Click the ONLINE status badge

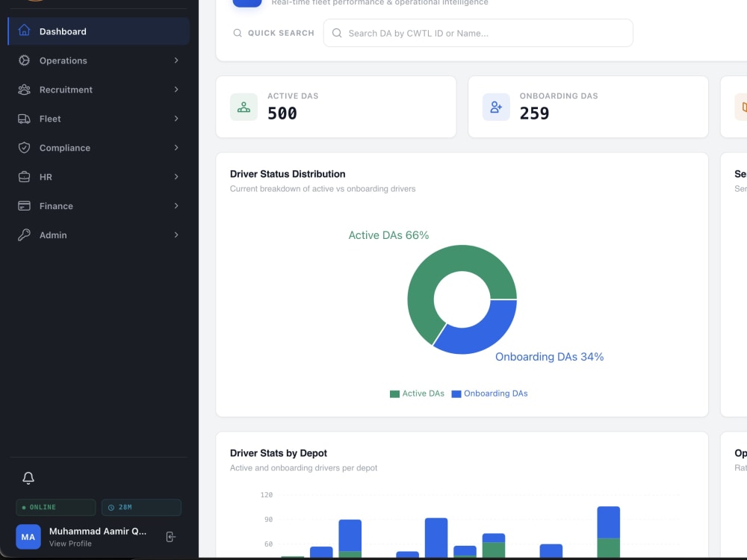coord(56,507)
